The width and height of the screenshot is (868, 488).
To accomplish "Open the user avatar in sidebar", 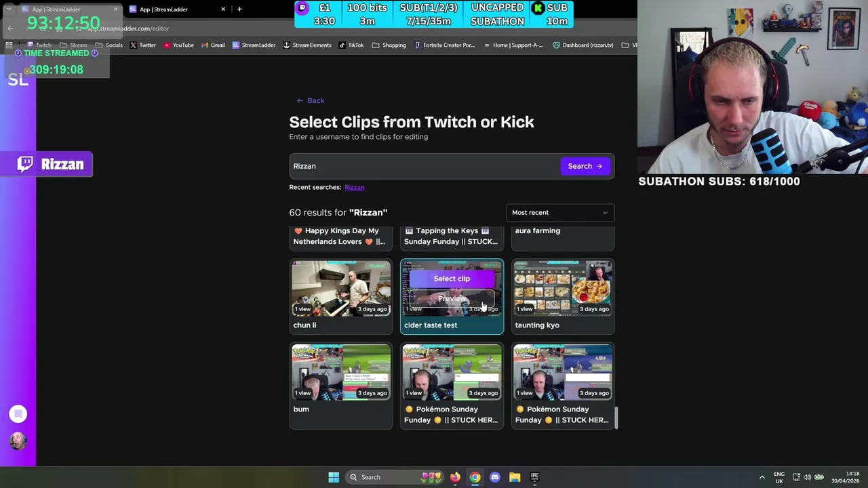I will coord(18,441).
